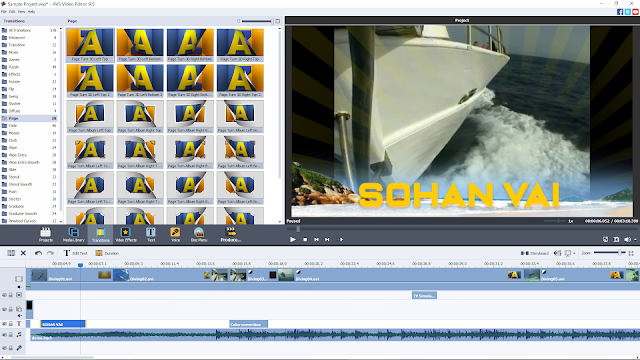Open Facebook link icon
640x360 pixels.
(620, 12)
